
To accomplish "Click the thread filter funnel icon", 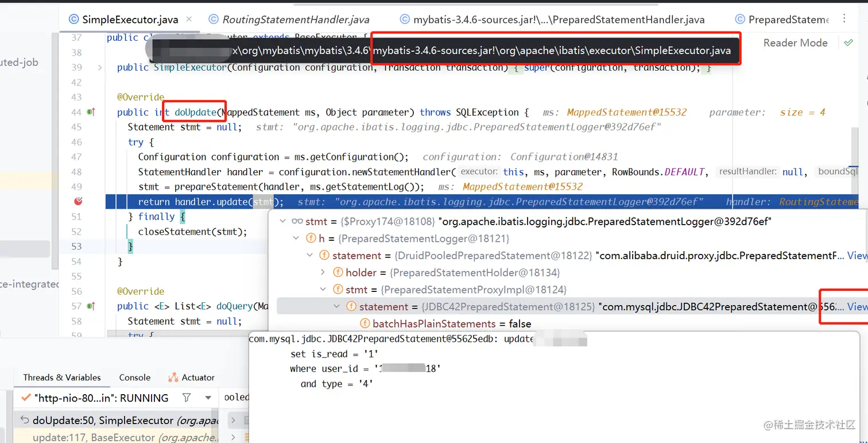I will click(187, 398).
